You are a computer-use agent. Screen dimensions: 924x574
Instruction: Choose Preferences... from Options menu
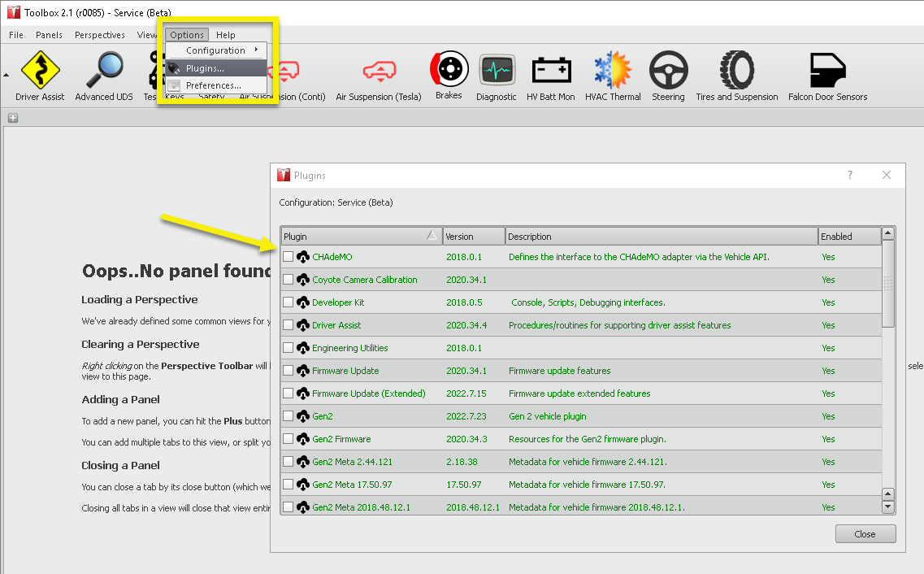[x=213, y=85]
